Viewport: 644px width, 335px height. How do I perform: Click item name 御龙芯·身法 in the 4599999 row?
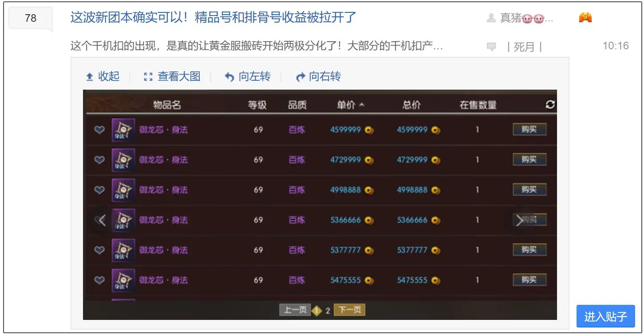pos(163,130)
